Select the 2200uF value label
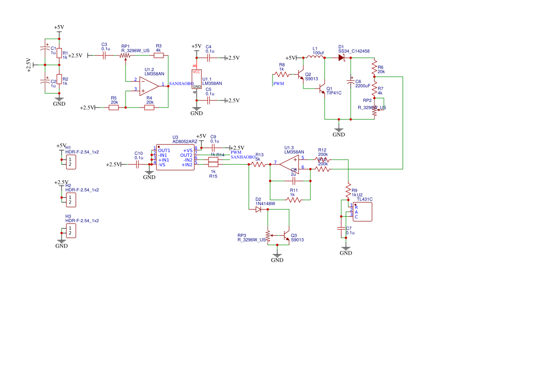 [x=363, y=86]
